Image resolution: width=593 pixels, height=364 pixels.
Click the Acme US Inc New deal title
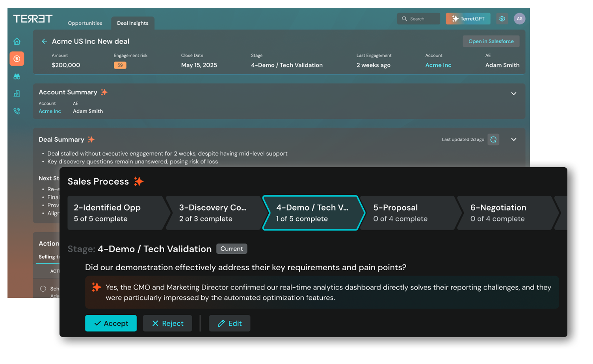[91, 41]
